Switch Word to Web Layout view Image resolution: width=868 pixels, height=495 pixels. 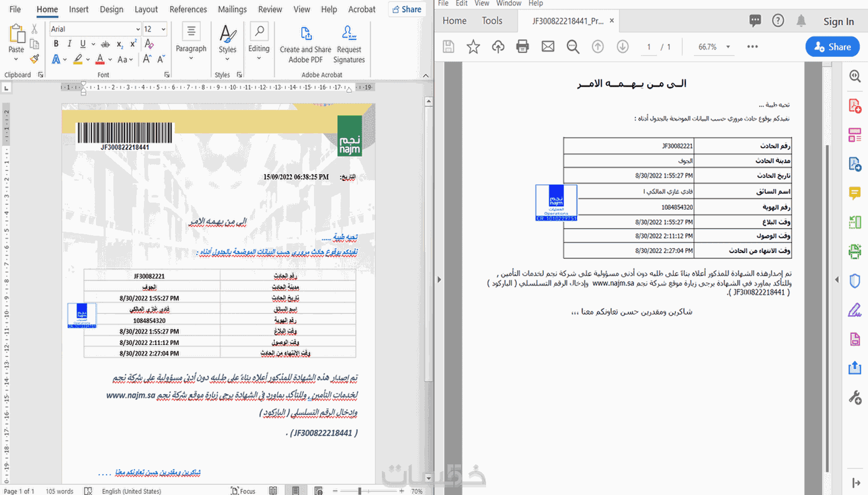coord(318,491)
